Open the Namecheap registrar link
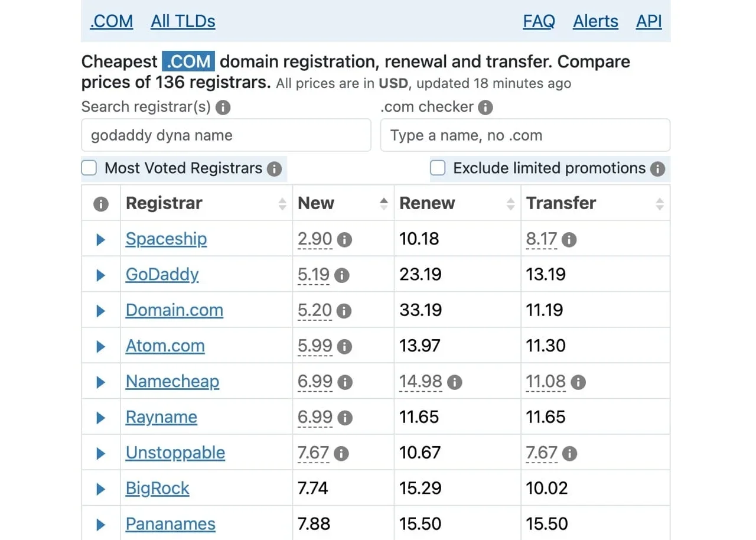756x540 pixels. (x=172, y=382)
